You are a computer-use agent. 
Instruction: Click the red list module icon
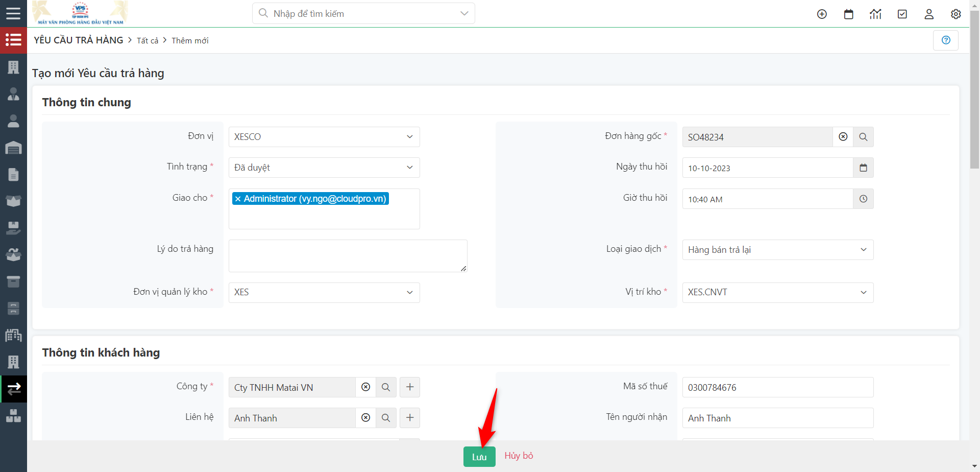coord(13,40)
